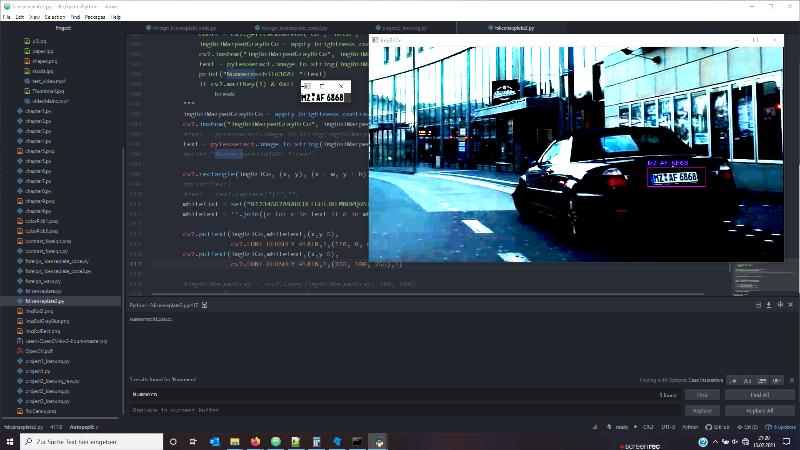Open Outlook from the taskbar

(x=214, y=441)
